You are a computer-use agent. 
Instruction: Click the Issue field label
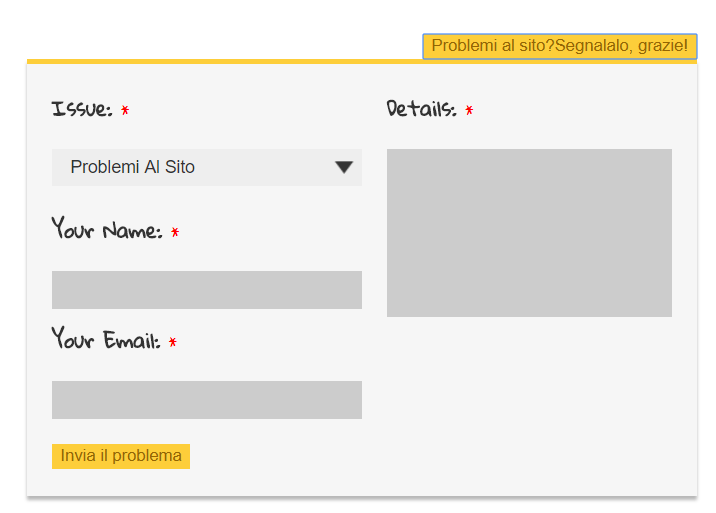click(82, 109)
